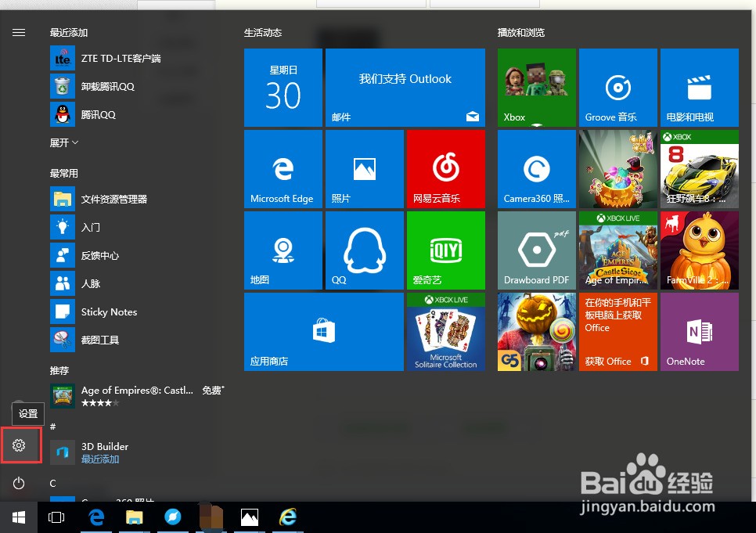
Task: Open Drawboard PDF tile
Action: pos(537,250)
